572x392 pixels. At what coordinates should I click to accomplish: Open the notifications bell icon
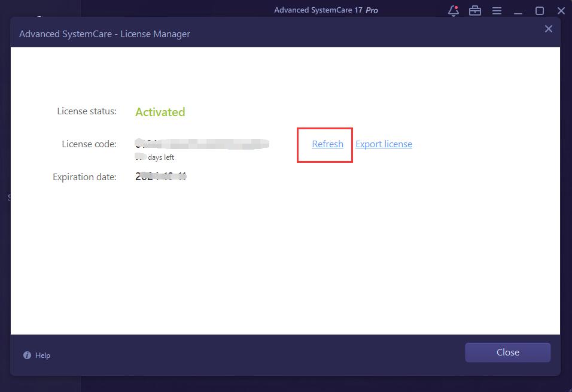[x=453, y=11]
